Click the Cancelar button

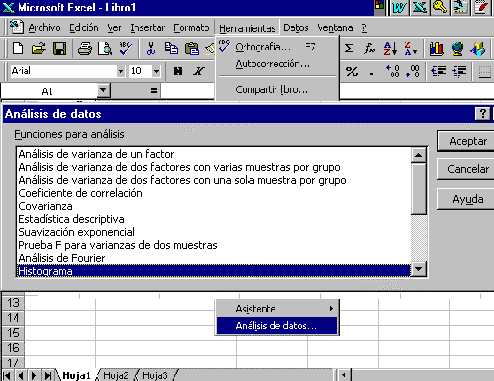[467, 169]
